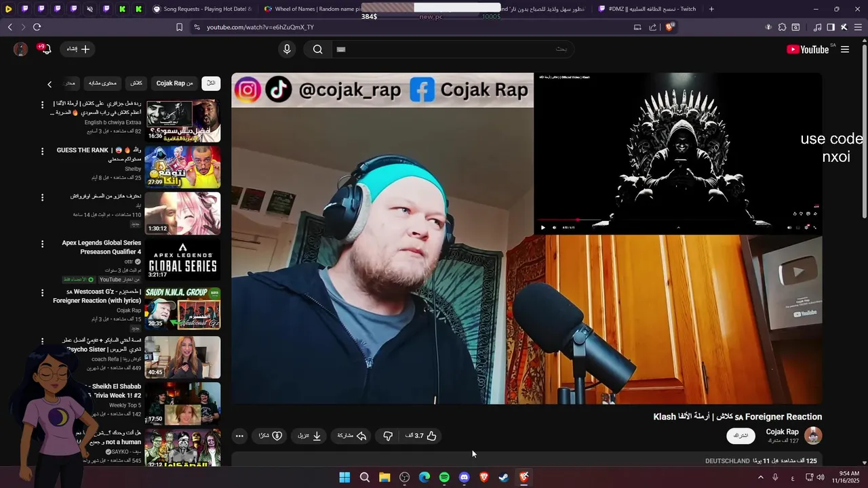
Task: Switch to Wheel of Names browser tab
Action: click(312, 9)
